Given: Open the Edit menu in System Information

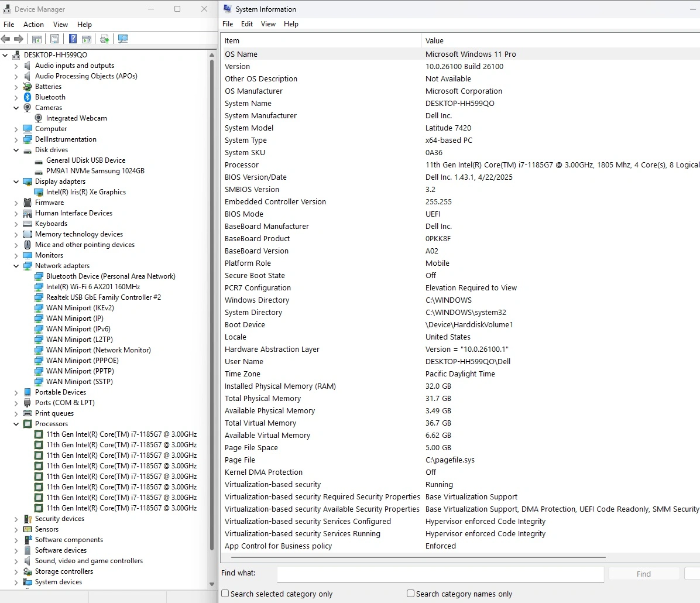Looking at the screenshot, I should 247,24.
